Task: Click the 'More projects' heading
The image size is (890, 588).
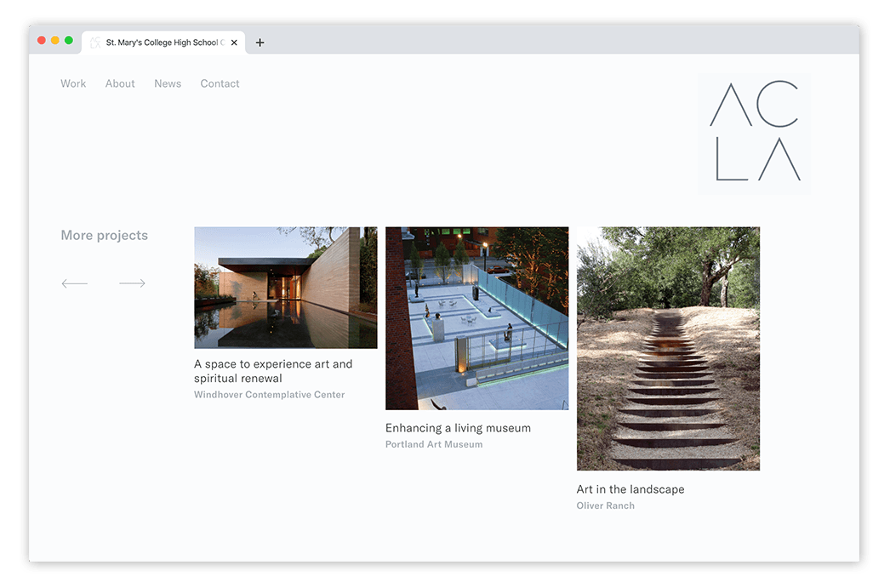Action: pyautogui.click(x=105, y=236)
